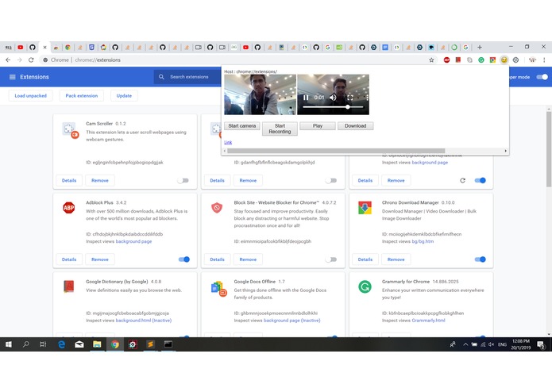Open Windows taskbar search
The width and height of the screenshot is (552, 392).
coord(25,344)
